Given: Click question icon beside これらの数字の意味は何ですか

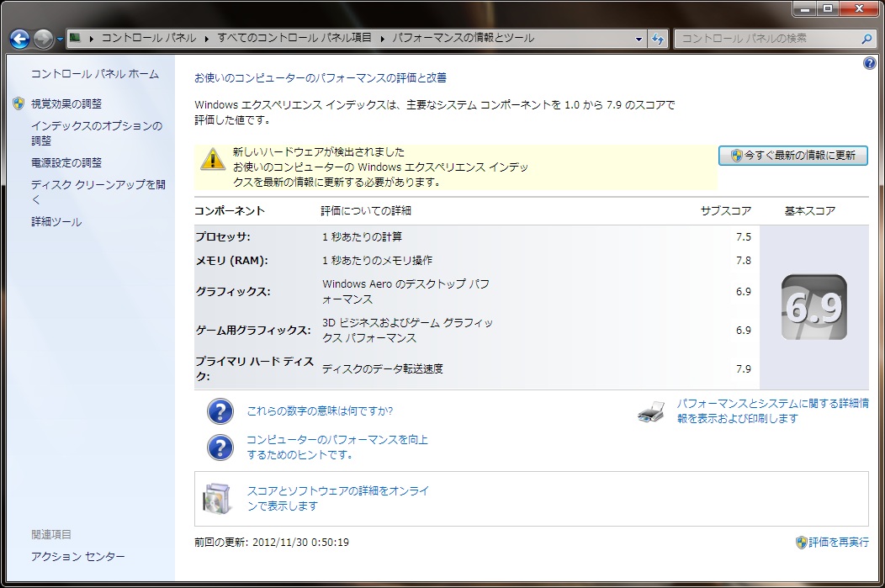Looking at the screenshot, I should pyautogui.click(x=220, y=411).
